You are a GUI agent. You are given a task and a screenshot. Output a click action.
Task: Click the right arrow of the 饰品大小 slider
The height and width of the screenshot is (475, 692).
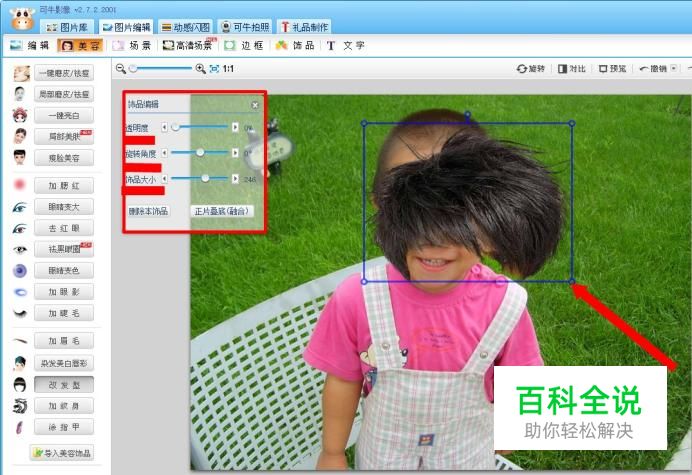tap(235, 178)
